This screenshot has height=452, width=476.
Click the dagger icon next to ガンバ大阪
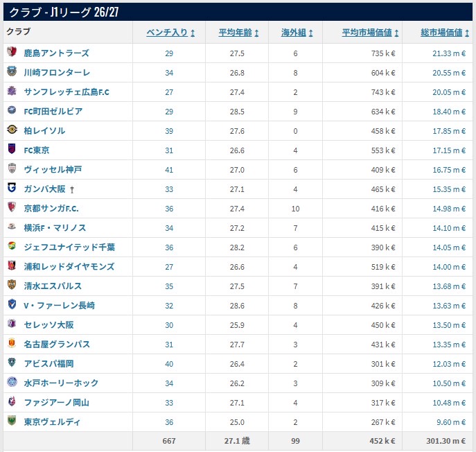[x=72, y=190]
